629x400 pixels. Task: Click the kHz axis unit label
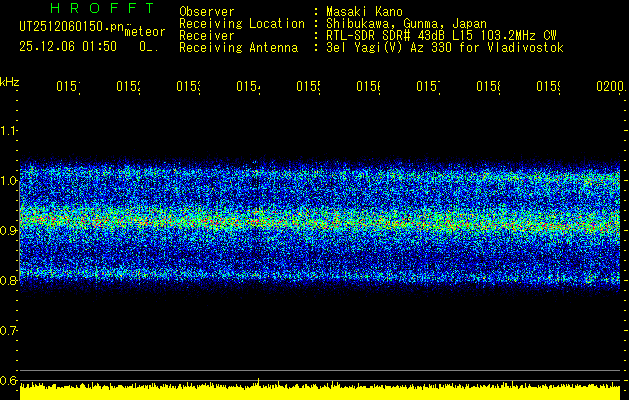click(x=10, y=81)
